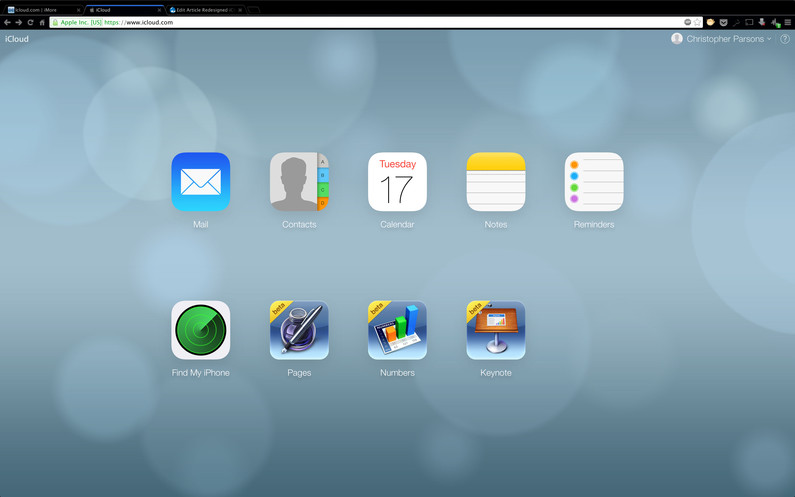This screenshot has width=795, height=497.
Task: Open Pages beta app
Action: click(x=299, y=330)
